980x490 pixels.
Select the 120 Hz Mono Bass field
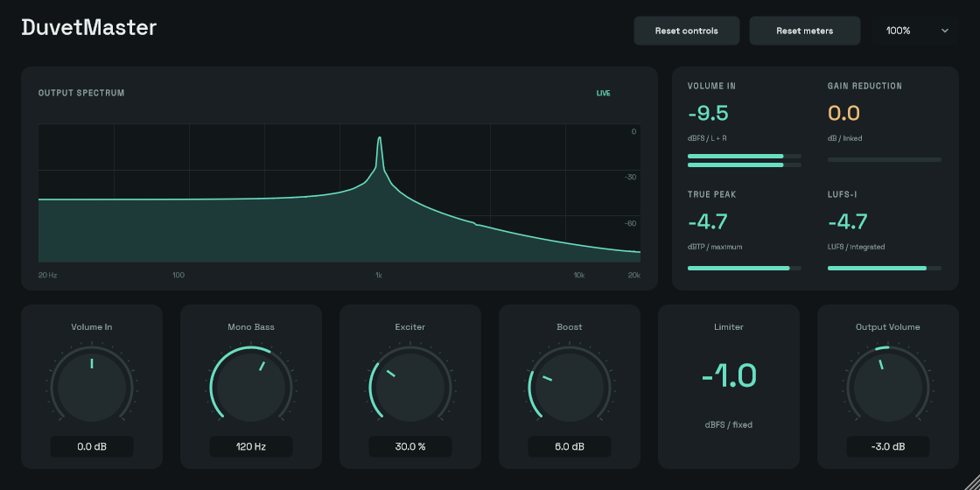(251, 447)
